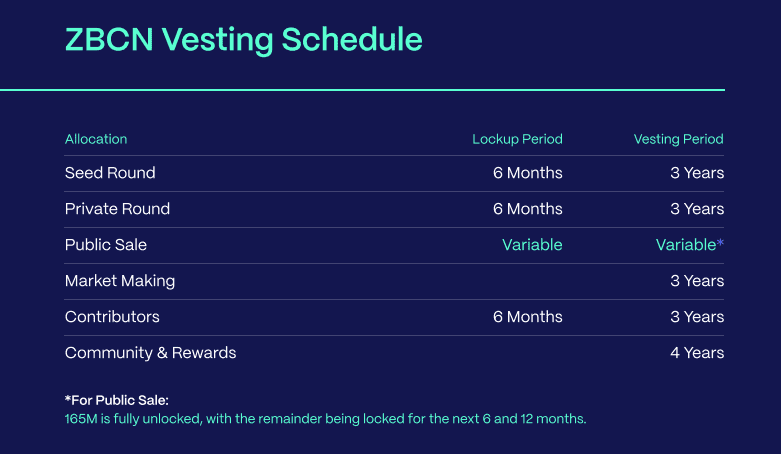Click the Allocation column header

(96, 139)
